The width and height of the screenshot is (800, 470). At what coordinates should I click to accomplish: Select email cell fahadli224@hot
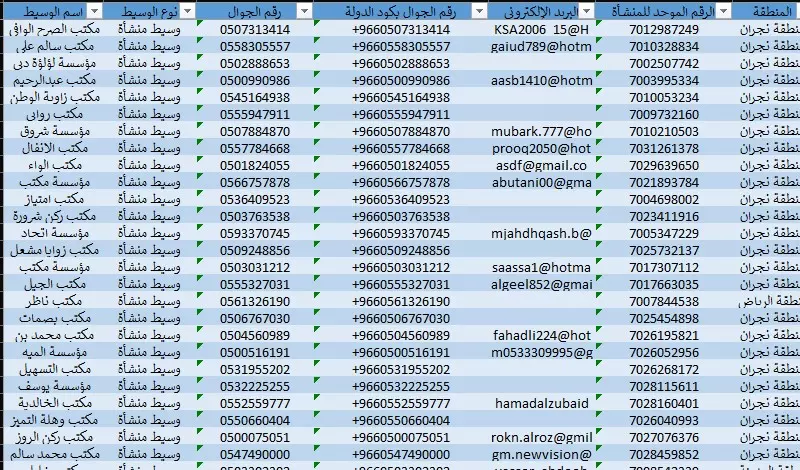[x=541, y=335]
